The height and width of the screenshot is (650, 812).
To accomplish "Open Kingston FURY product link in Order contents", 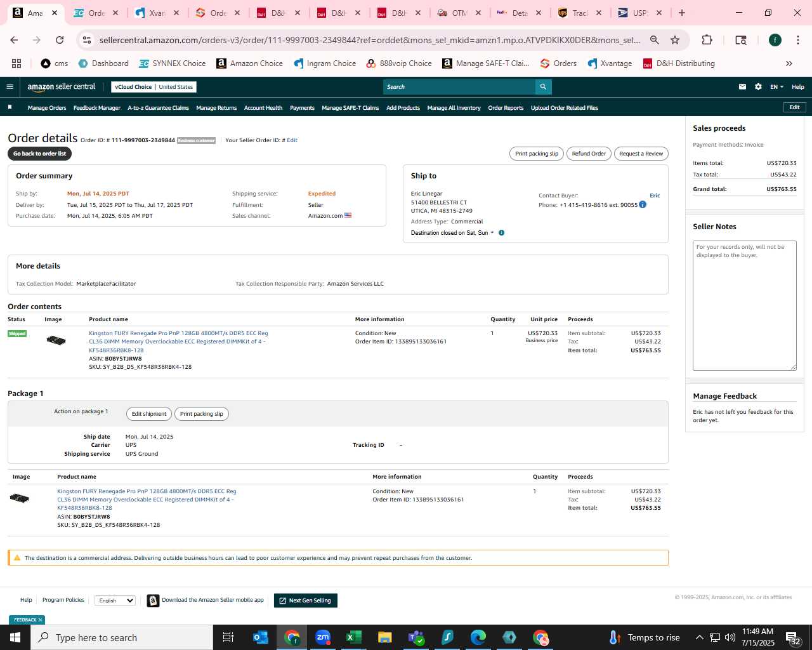I will tap(178, 342).
